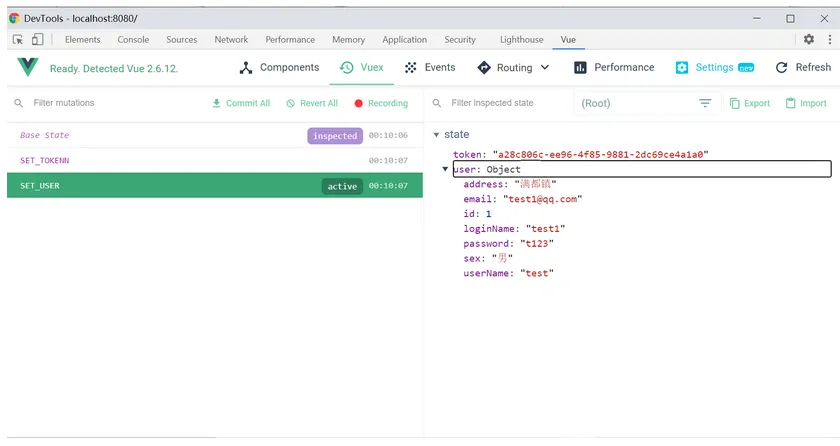Screen dimensions: 840x446
Task: Click the Filter mutations search icon
Action: click(x=19, y=103)
